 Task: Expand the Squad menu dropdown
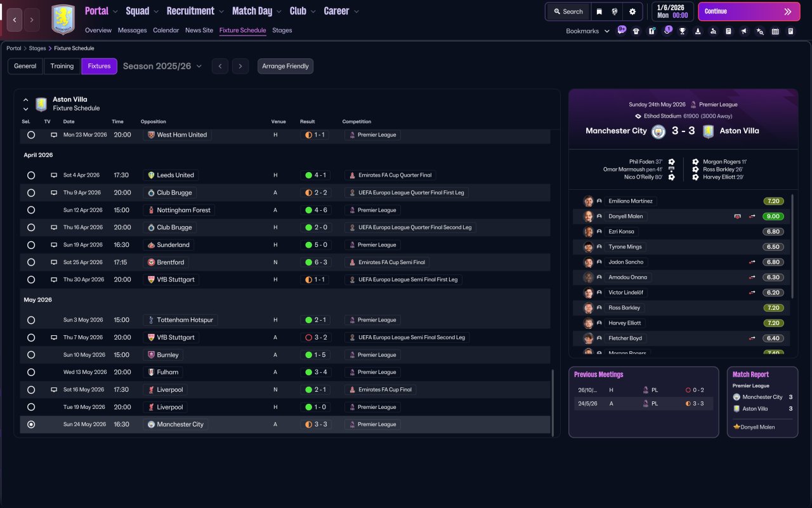155,11
